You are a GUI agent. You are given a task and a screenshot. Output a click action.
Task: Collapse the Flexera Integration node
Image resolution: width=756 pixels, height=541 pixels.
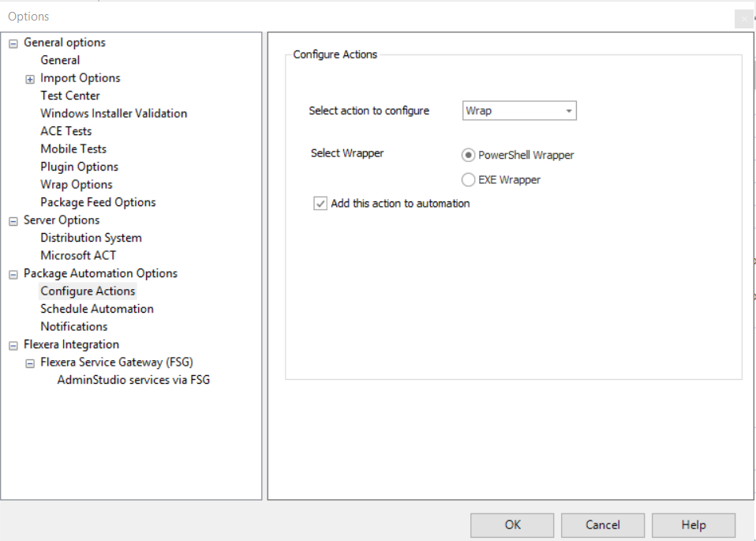pos(13,345)
